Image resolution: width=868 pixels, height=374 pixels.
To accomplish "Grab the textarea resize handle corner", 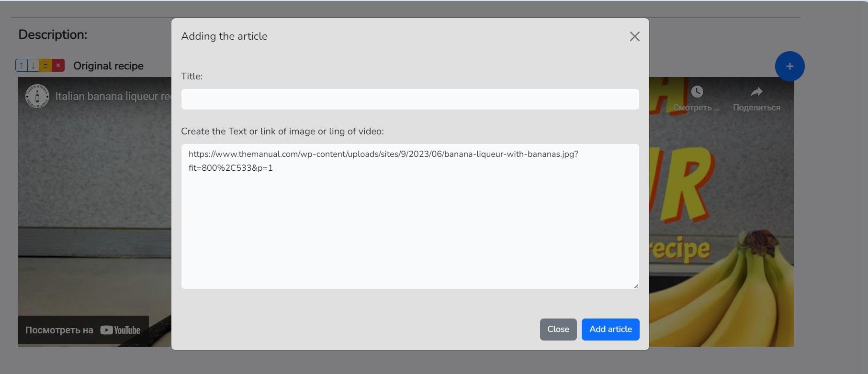I will click(636, 286).
